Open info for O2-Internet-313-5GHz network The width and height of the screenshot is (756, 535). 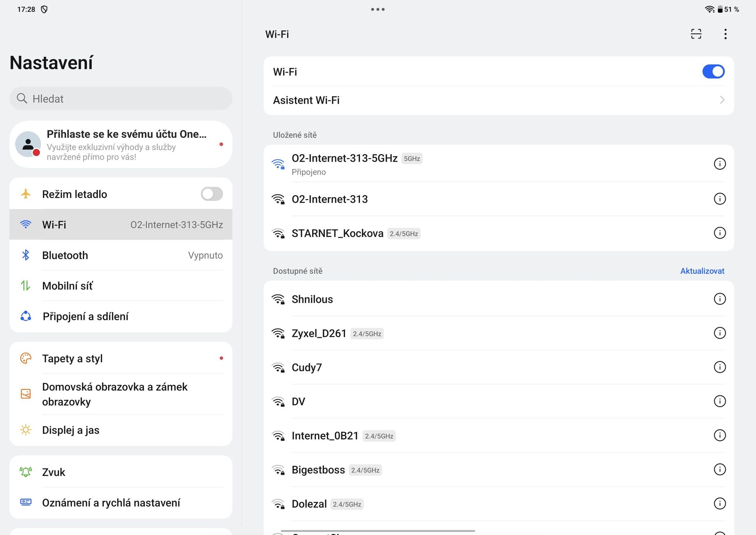tap(719, 163)
